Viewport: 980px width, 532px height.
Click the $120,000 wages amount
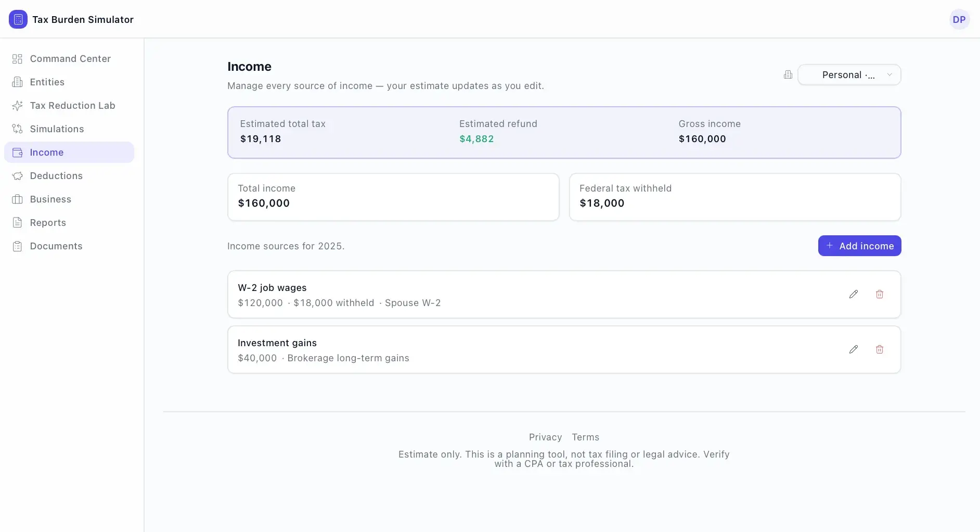[x=260, y=303]
